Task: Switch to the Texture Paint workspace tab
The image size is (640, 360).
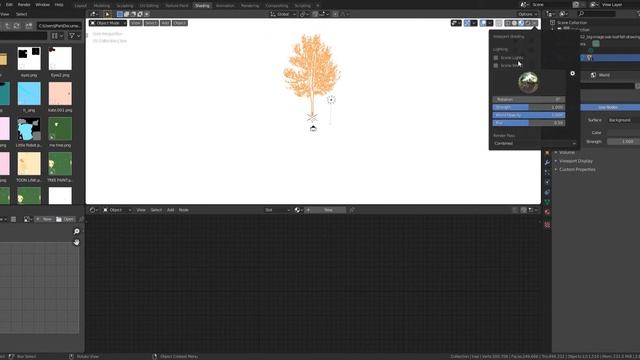Action: [177, 6]
